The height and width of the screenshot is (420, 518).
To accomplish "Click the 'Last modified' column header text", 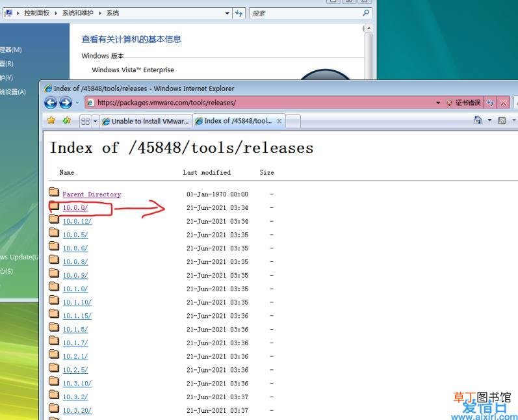I will 207,172.
